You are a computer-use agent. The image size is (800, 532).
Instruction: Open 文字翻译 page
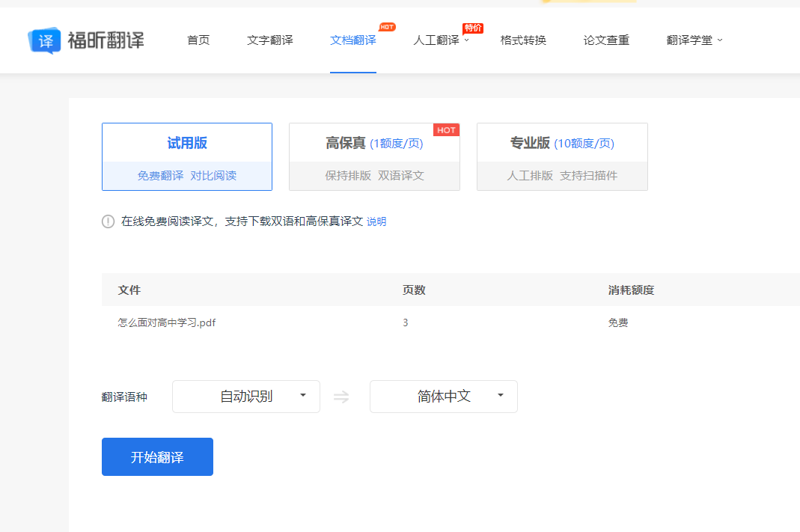270,40
